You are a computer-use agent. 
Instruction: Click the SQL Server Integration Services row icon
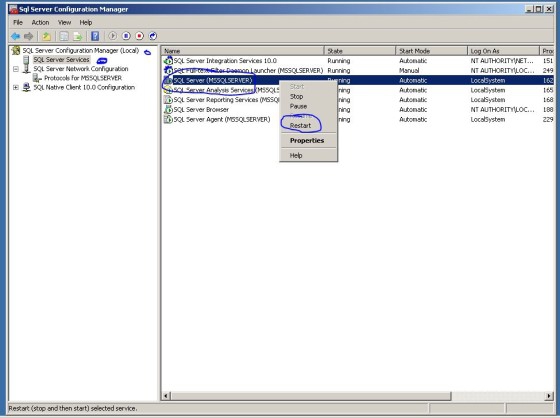coord(168,61)
